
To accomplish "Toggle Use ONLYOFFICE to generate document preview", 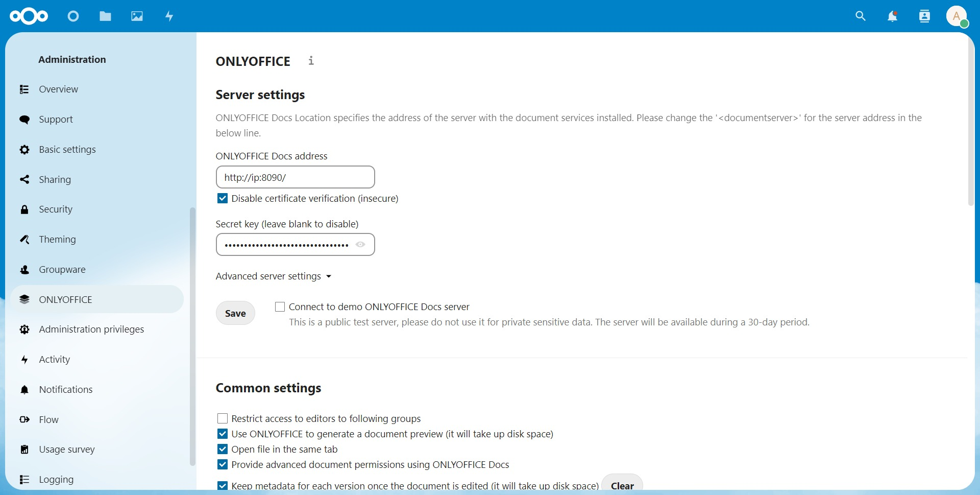I will [x=222, y=434].
